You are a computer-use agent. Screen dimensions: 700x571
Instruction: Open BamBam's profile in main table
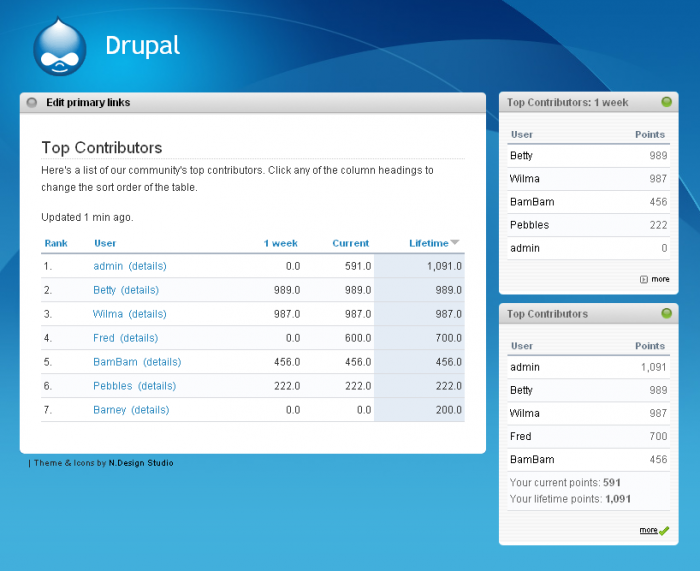click(115, 362)
